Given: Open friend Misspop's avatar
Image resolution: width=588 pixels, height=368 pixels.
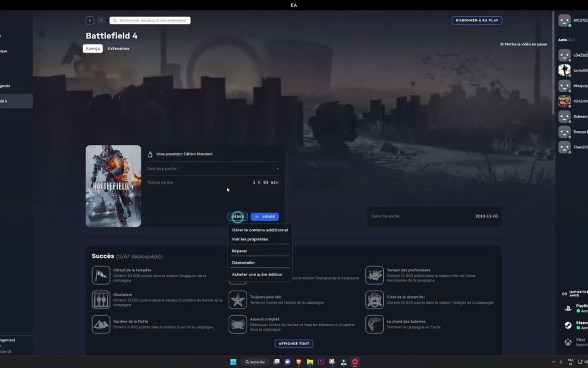Looking at the screenshot, I should click(x=565, y=86).
